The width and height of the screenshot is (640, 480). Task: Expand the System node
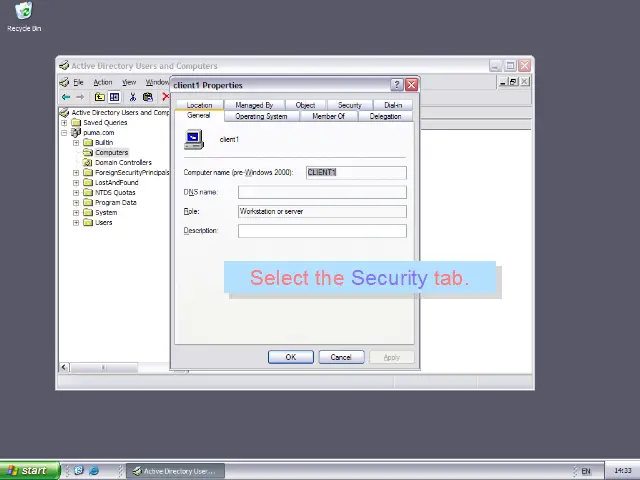[76, 213]
